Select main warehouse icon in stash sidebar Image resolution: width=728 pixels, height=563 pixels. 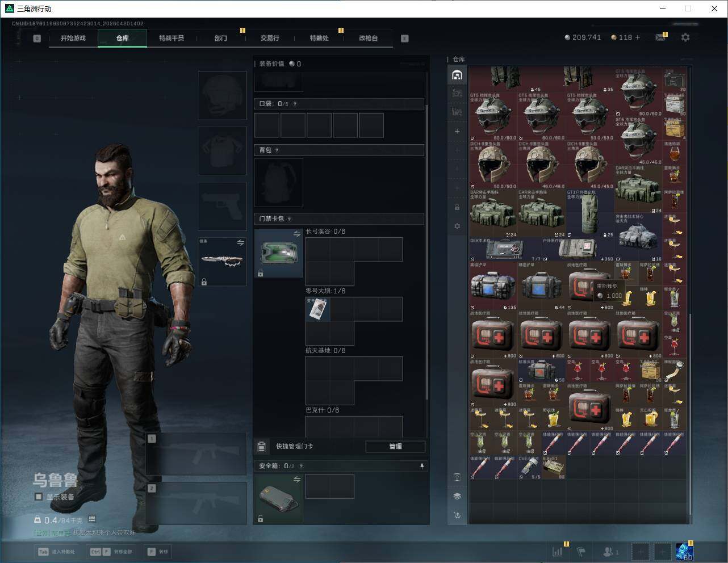457,75
